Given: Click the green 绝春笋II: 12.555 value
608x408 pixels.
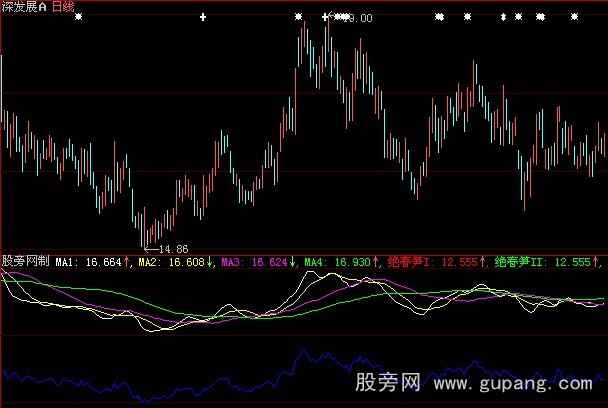Looking at the screenshot, I should [x=547, y=262].
